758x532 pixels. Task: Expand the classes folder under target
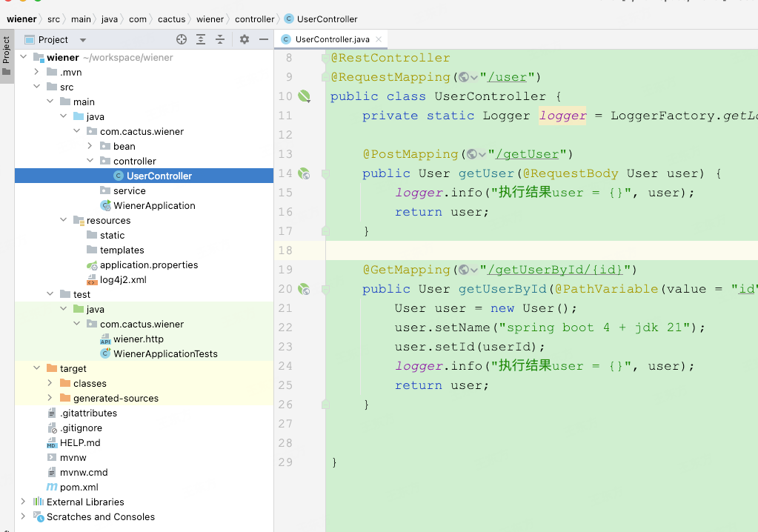[x=50, y=383]
